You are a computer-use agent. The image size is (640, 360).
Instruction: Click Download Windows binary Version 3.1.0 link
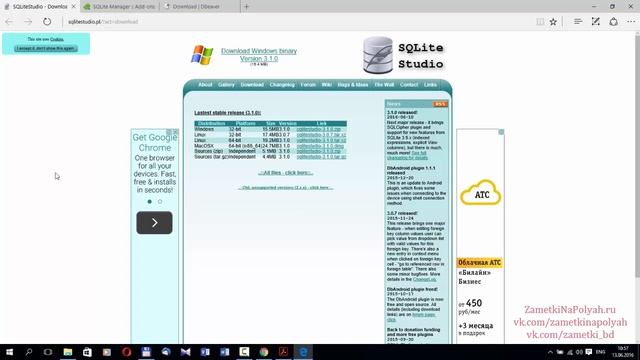(x=259, y=55)
